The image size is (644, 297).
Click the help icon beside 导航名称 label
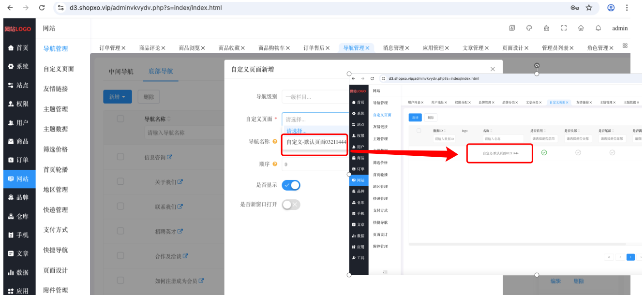(x=275, y=142)
